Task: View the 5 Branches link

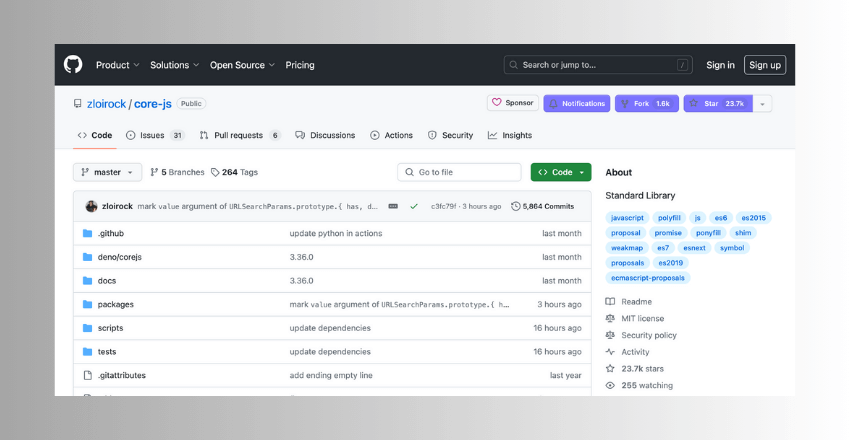Action: [x=177, y=172]
